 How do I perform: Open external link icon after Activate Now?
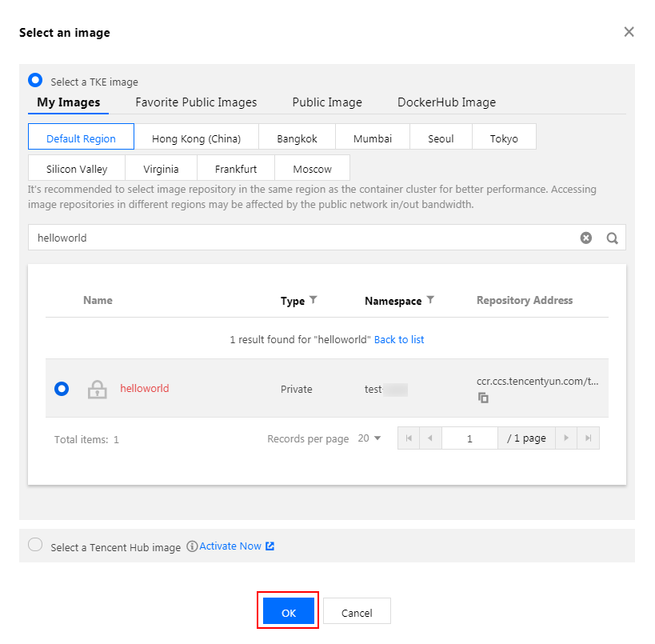click(x=270, y=546)
